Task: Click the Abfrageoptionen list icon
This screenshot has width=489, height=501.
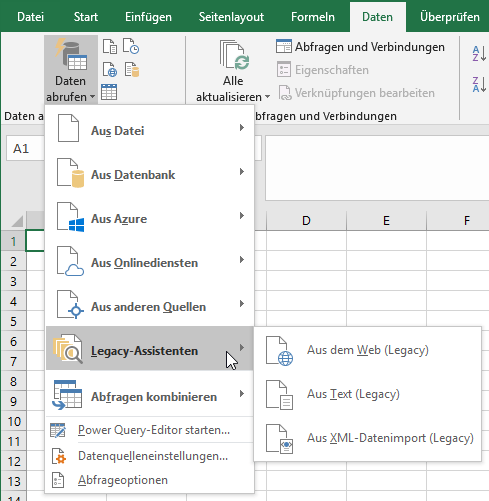Action: [58, 480]
